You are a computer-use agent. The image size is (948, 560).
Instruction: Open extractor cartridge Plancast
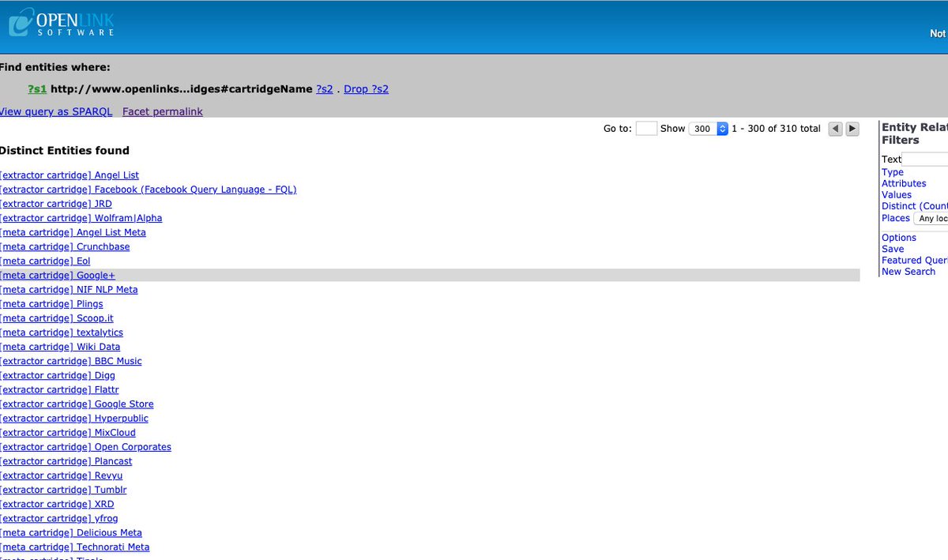pos(66,461)
